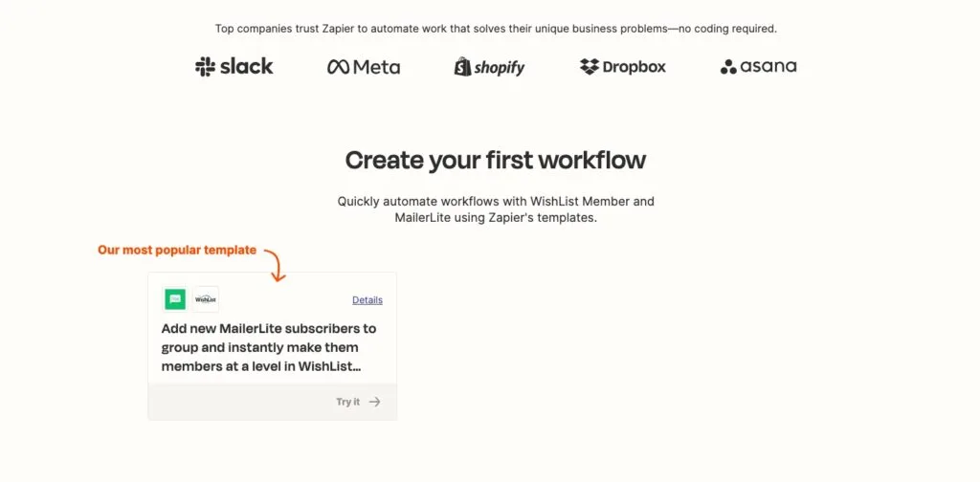Click the Asana three-dot logo
This screenshot has width=980, height=482.
[728, 67]
